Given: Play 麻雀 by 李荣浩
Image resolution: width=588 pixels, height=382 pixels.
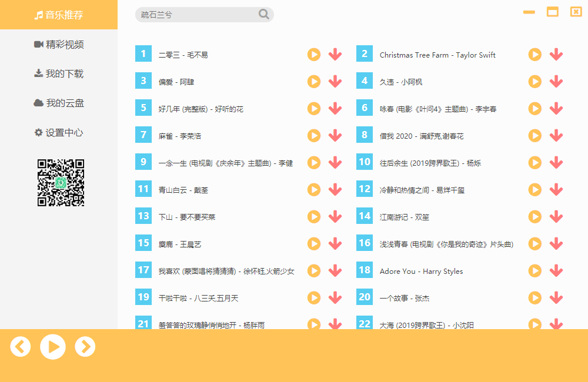Looking at the screenshot, I should [x=313, y=135].
